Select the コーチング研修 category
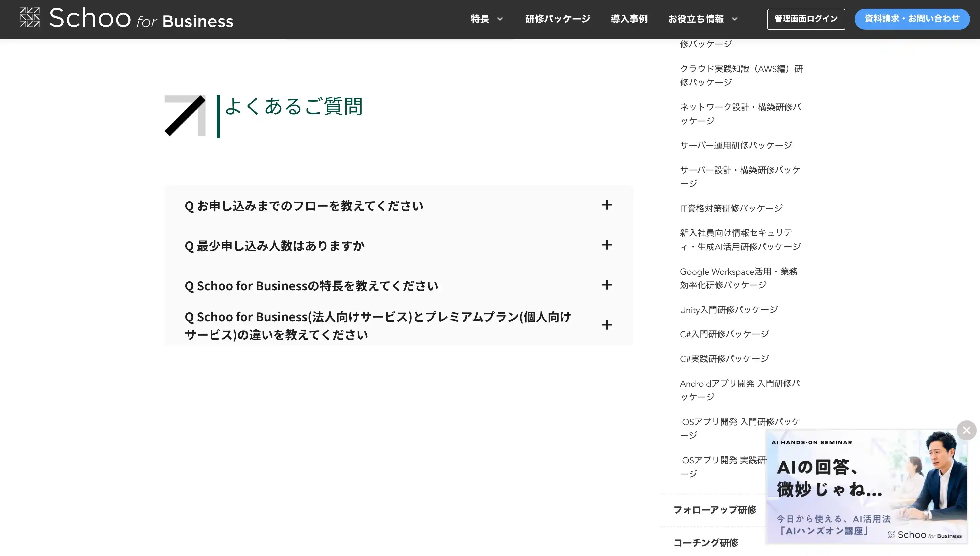The width and height of the screenshot is (980, 556). click(x=706, y=543)
